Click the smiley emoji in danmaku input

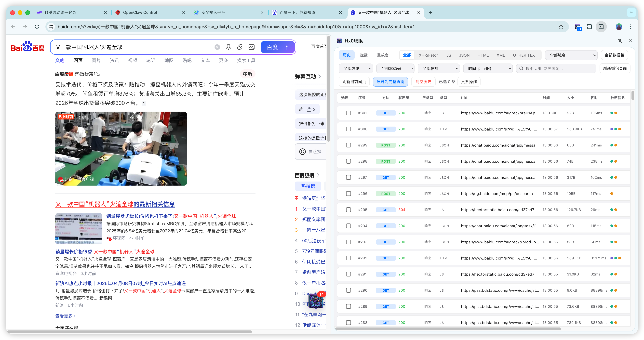[303, 152]
